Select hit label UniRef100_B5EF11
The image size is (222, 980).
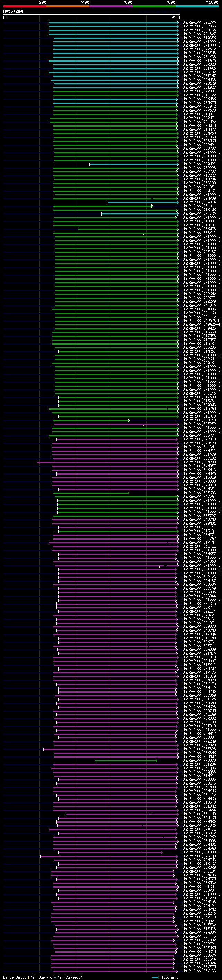(199, 546)
